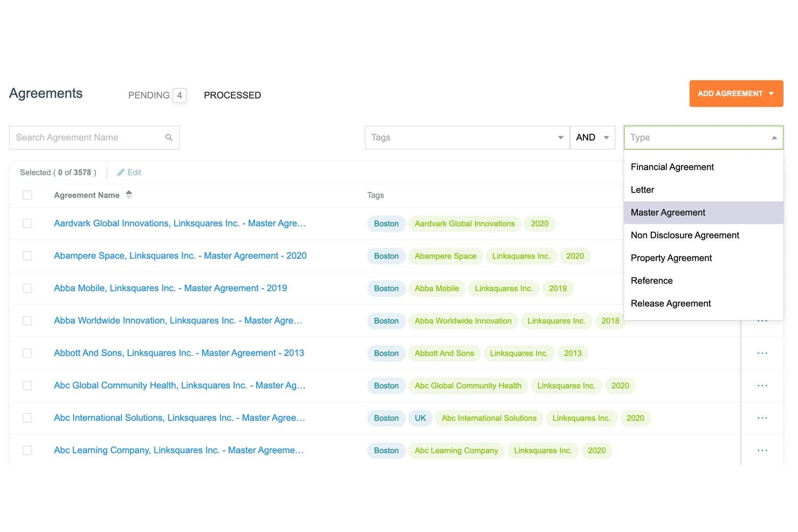Viewport: 798px width, 532px height.
Task: Choose Non Disclosure Agreement type
Action: coord(703,235)
